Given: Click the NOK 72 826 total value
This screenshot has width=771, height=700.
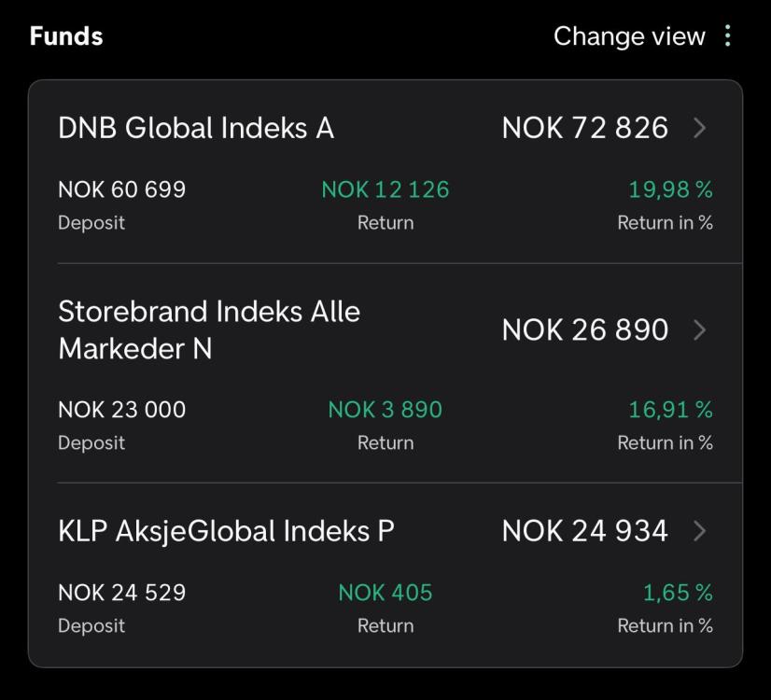Looking at the screenshot, I should (584, 128).
